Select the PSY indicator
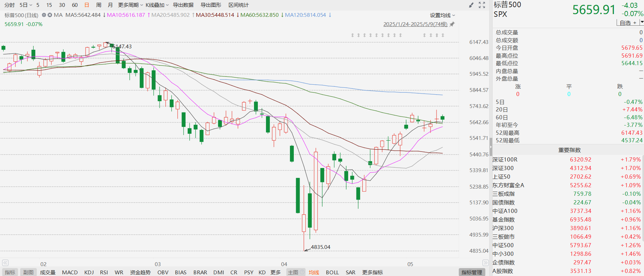This screenshot has height=276, width=644. [x=249, y=272]
